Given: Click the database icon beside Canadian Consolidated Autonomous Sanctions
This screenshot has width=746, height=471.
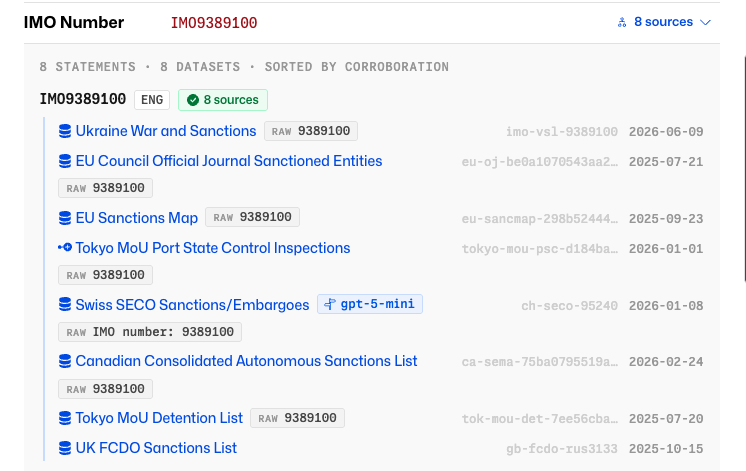Looking at the screenshot, I should tap(65, 361).
